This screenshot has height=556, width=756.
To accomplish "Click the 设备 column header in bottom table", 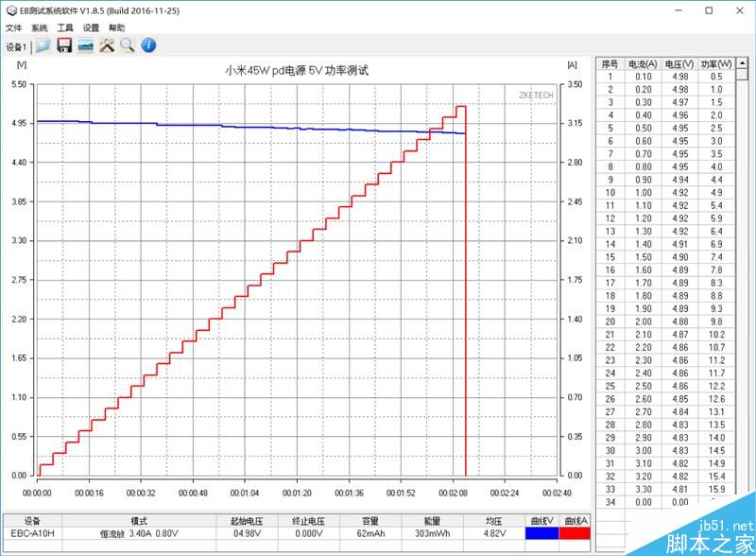I will point(32,521).
